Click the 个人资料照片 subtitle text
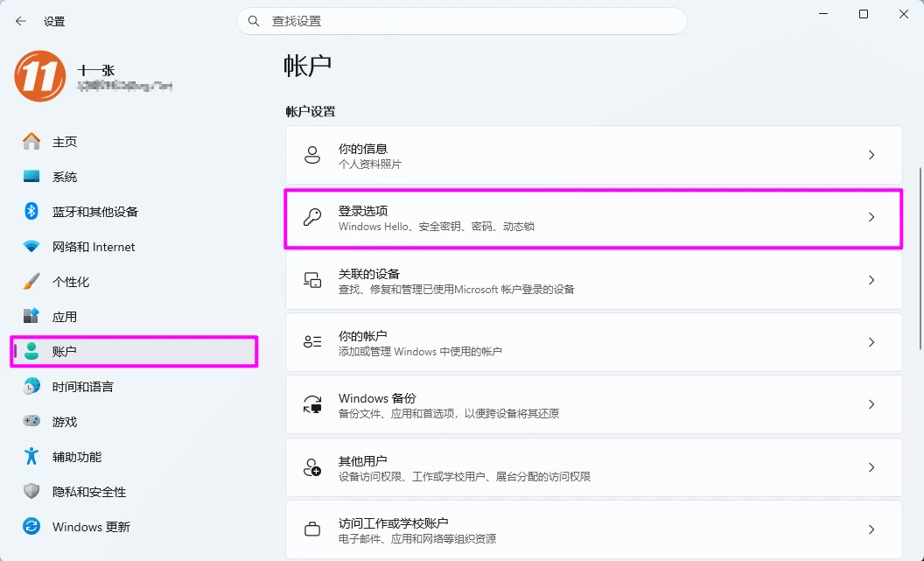 pos(370,165)
